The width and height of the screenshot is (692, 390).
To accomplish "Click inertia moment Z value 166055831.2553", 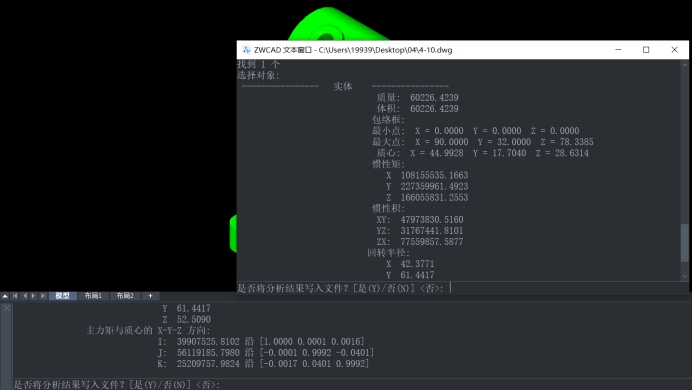I will coord(434,197).
